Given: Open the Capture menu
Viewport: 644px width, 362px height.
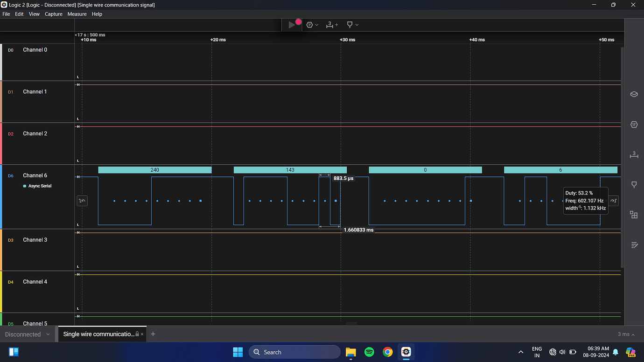Looking at the screenshot, I should pos(53,14).
